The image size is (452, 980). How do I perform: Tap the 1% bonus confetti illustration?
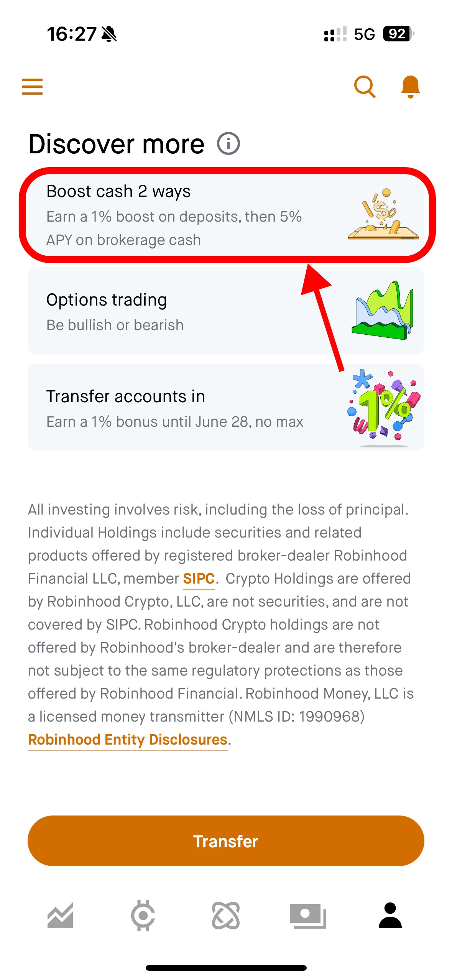pos(383,408)
